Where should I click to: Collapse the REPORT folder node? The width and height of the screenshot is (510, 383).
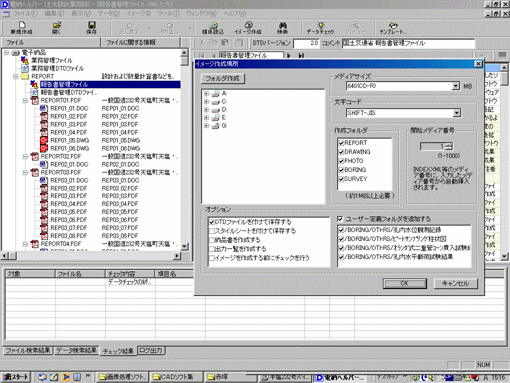(x=16, y=76)
